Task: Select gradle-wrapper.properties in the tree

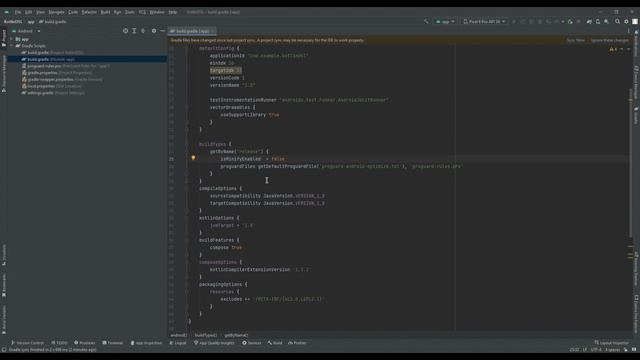Action: (x=62, y=80)
